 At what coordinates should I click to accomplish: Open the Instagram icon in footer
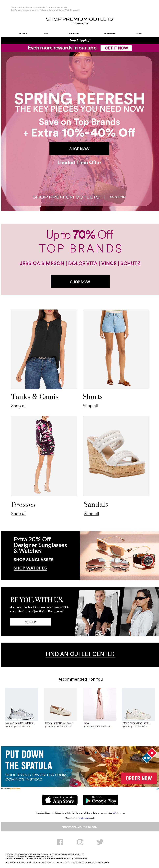80,842
